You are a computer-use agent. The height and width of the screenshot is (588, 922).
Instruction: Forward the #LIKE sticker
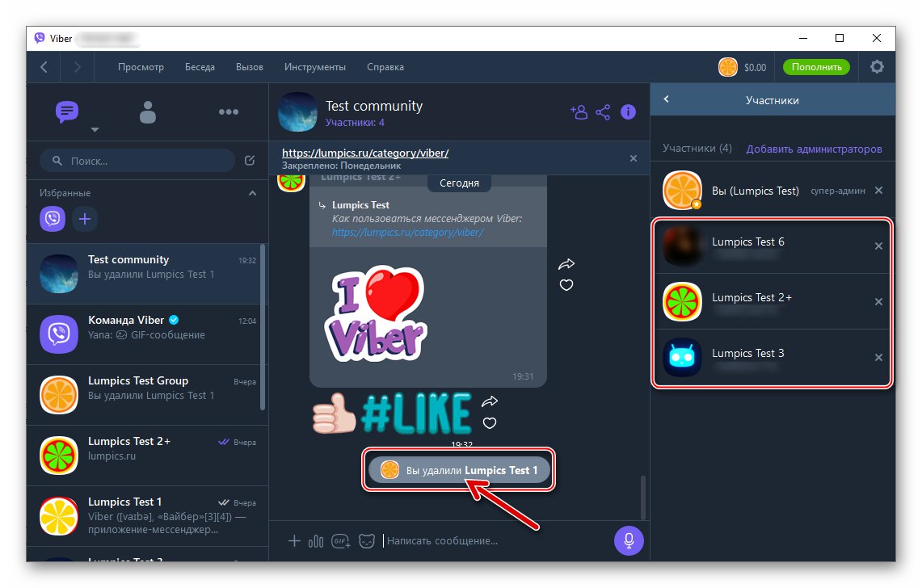tap(489, 401)
